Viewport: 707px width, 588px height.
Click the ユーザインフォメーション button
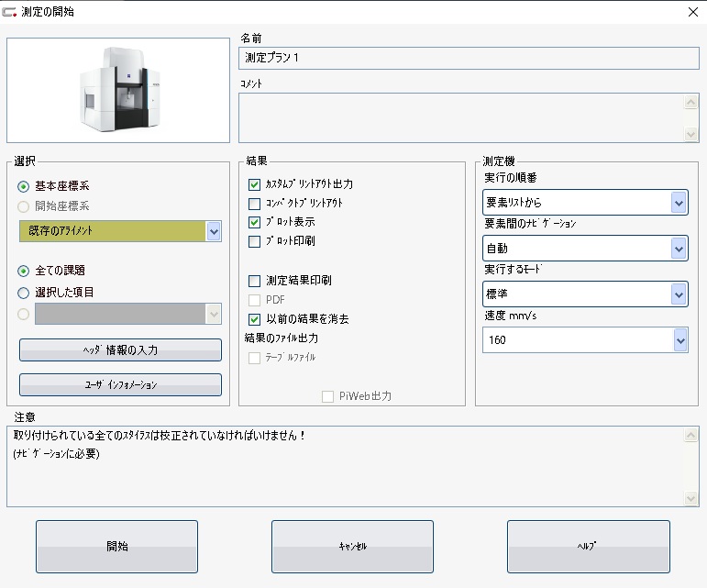pyautogui.click(x=120, y=384)
